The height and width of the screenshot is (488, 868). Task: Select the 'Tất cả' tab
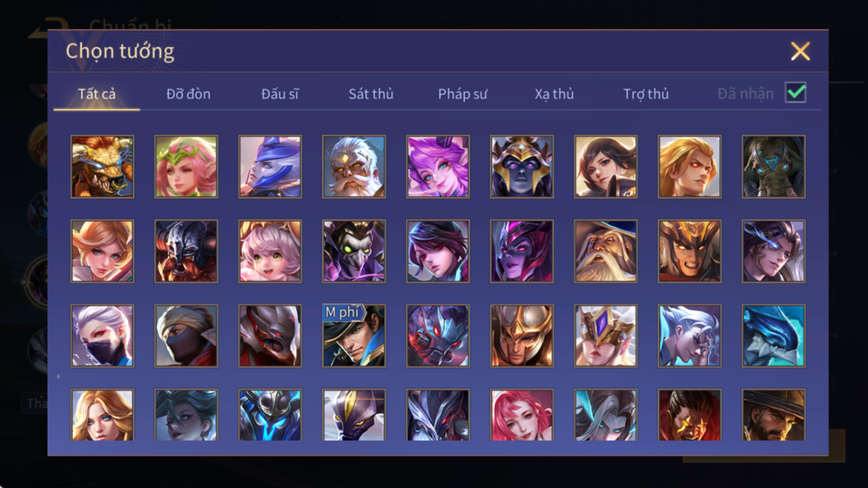(x=97, y=94)
